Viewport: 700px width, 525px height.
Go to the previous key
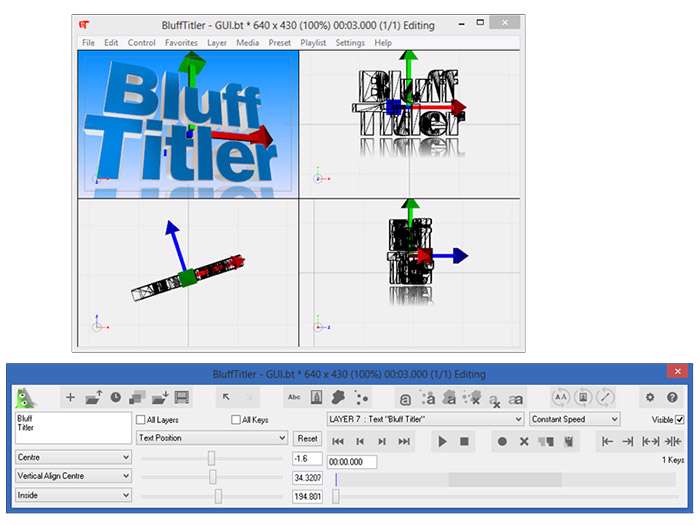(360, 442)
